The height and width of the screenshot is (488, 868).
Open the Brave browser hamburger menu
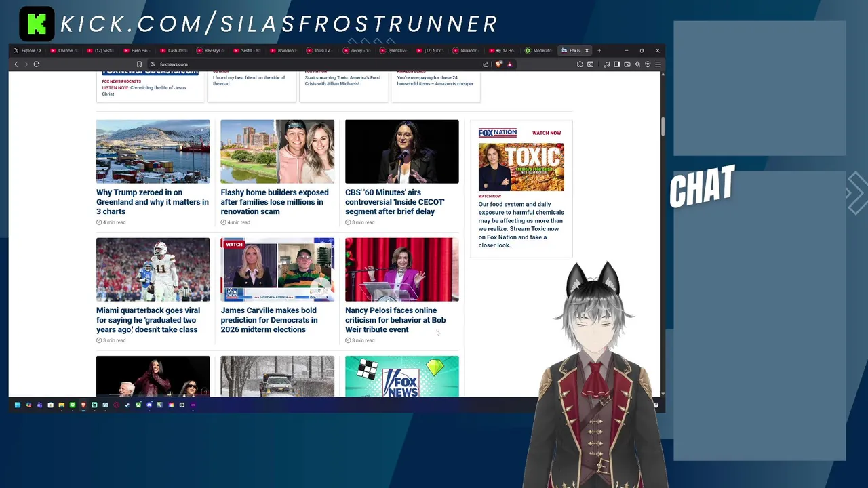pos(658,64)
